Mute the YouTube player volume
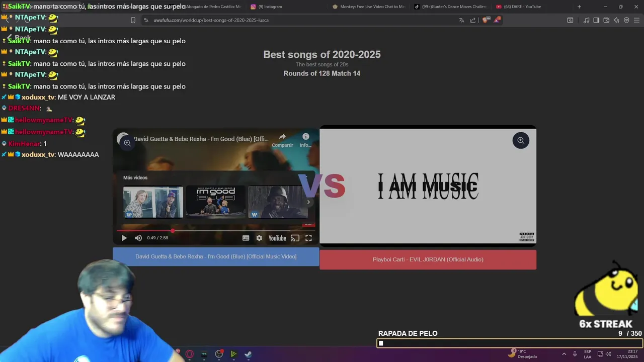Image resolution: width=644 pixels, height=362 pixels. point(138,238)
